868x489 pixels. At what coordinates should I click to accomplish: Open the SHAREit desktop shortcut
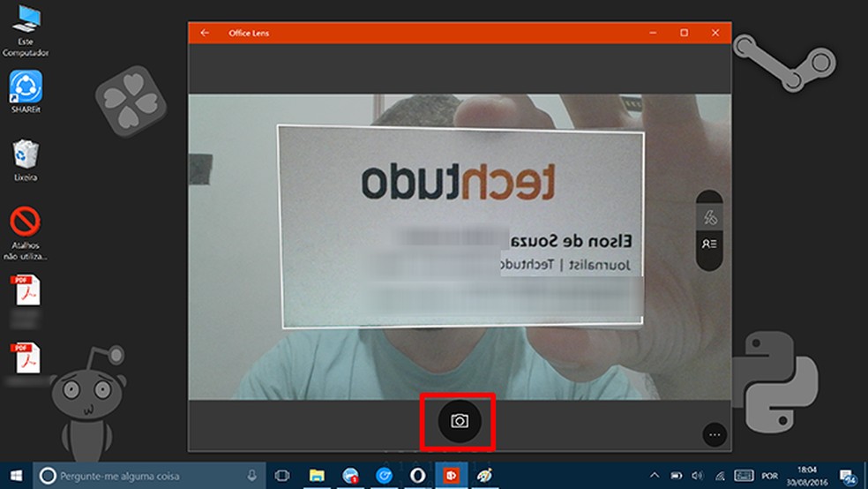point(26,92)
